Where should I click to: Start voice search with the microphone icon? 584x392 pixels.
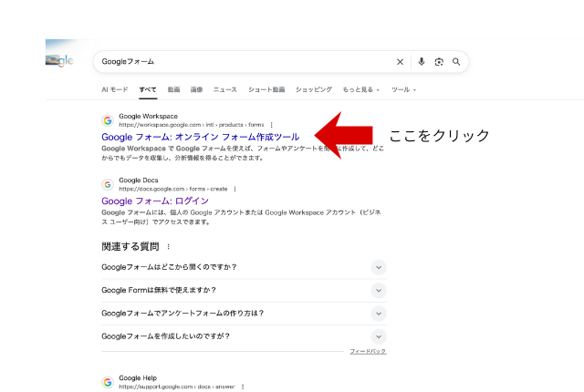[x=422, y=62]
